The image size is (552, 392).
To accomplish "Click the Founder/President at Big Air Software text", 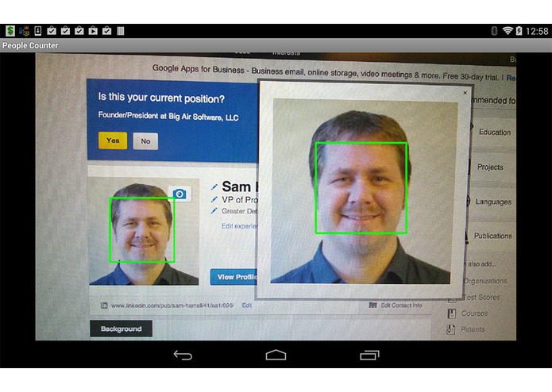I will (168, 117).
